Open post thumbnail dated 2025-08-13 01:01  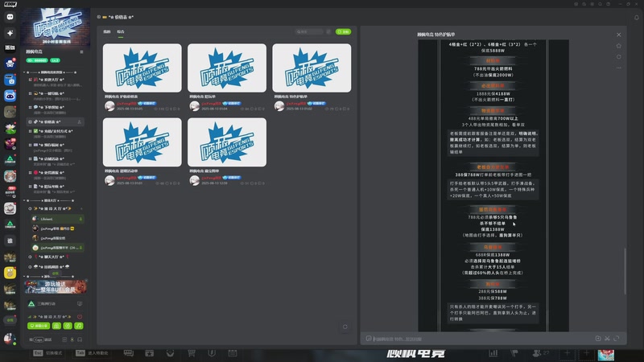(x=142, y=142)
